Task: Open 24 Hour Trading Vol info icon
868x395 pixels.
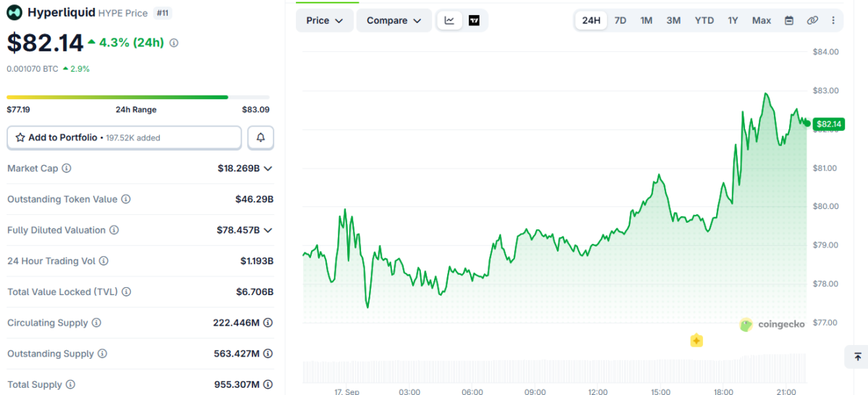Action: pyautogui.click(x=103, y=261)
